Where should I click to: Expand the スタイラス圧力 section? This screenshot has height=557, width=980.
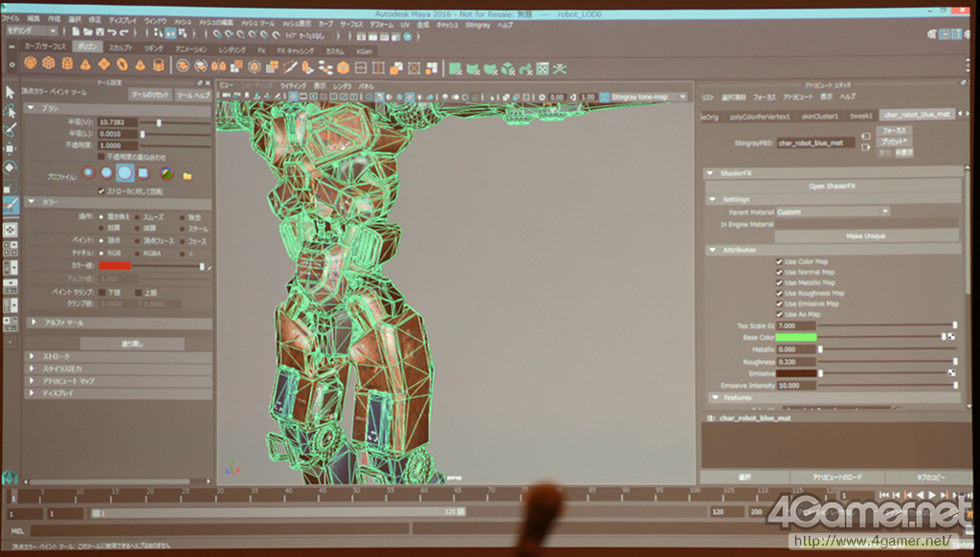coord(32,368)
